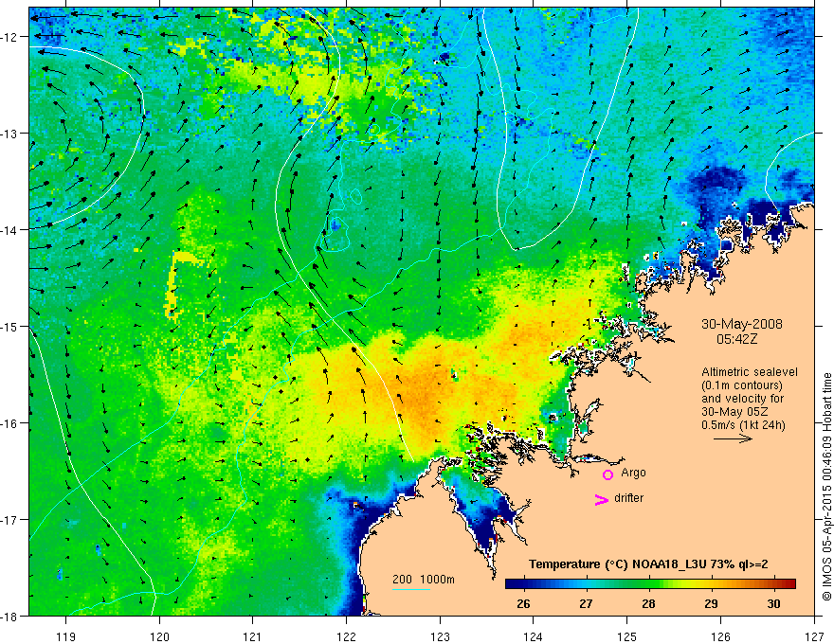Click the longitude axis label '121'
Screen dimensions: 834x644
(253, 636)
